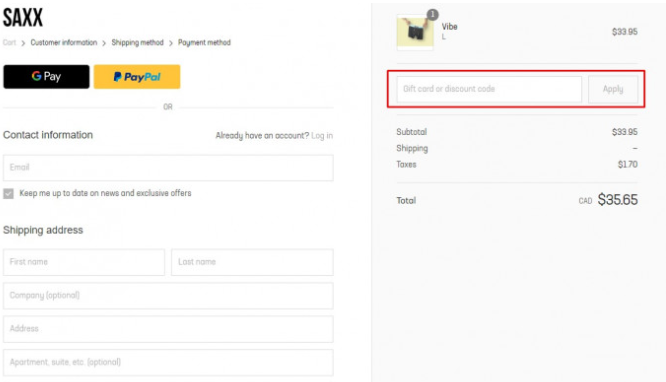
Task: Select Shipping method breadcrumb
Action: pos(138,42)
